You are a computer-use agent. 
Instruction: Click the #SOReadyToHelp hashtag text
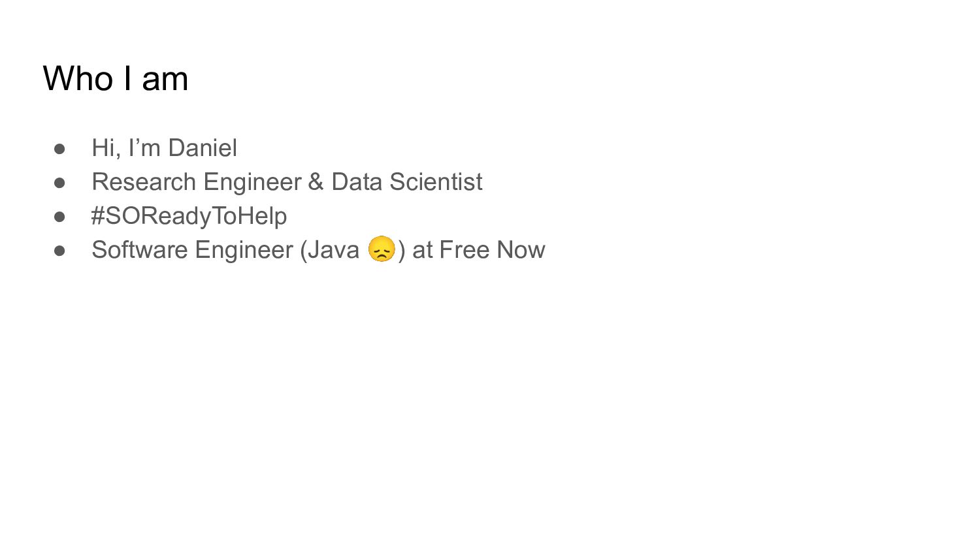click(189, 216)
